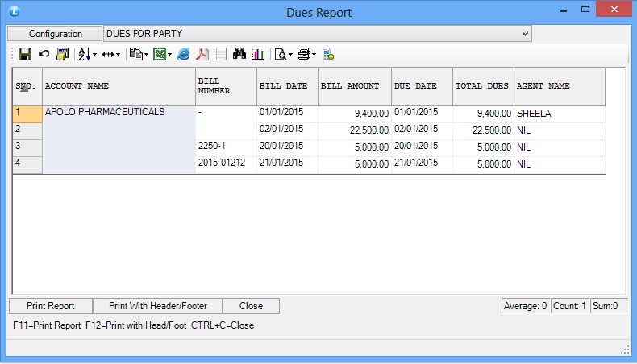The width and height of the screenshot is (637, 364).
Task: Select the APOLO PHARMACEUTICALS cell
Action: tap(105, 113)
